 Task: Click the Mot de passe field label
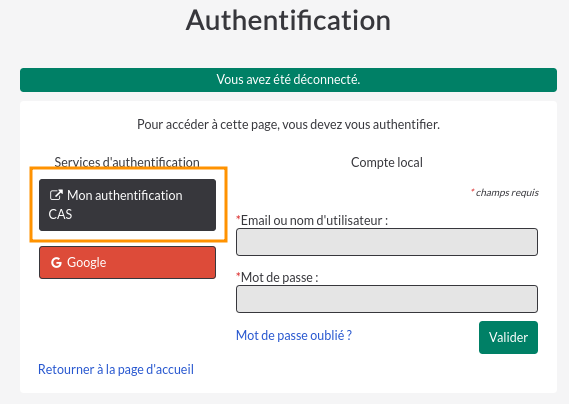point(279,278)
